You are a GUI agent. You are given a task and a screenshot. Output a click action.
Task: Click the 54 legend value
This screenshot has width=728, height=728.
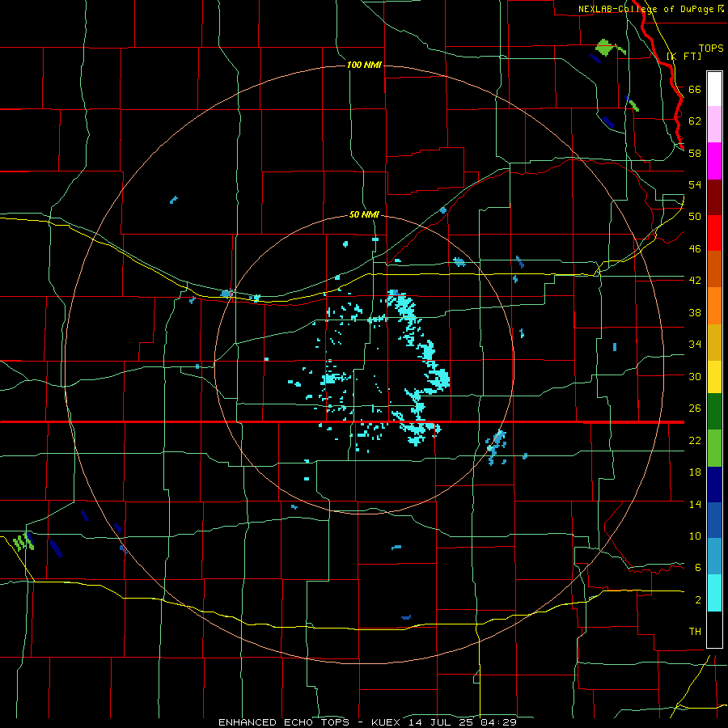coord(695,184)
